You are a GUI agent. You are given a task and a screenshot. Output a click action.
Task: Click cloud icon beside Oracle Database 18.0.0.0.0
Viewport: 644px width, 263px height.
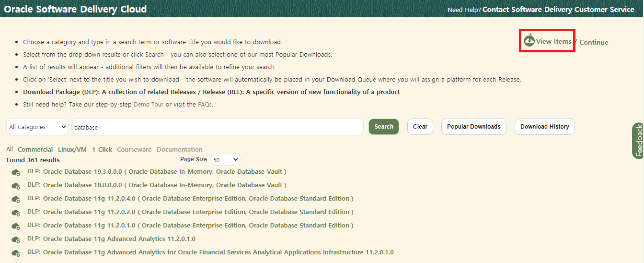tap(16, 186)
